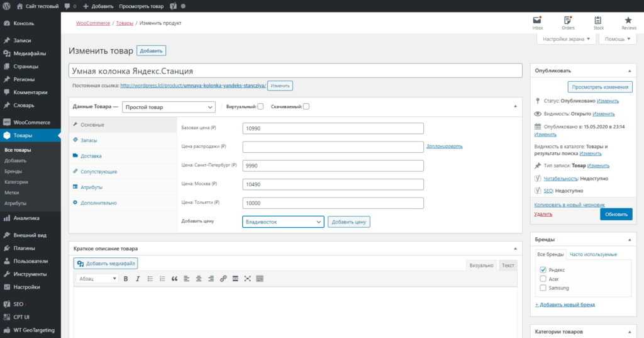The width and height of the screenshot is (644, 338).
Task: Insert a numbered list
Action: pos(162,279)
